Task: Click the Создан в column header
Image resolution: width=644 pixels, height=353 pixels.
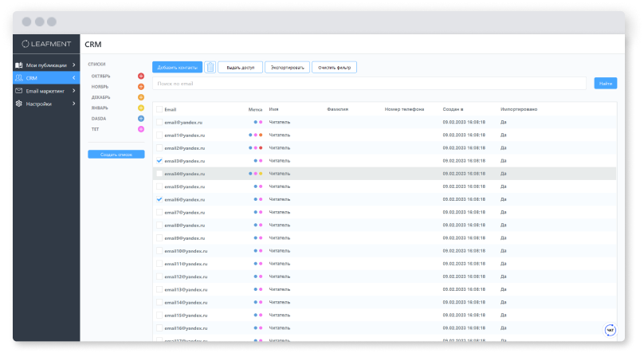Action: 453,109
